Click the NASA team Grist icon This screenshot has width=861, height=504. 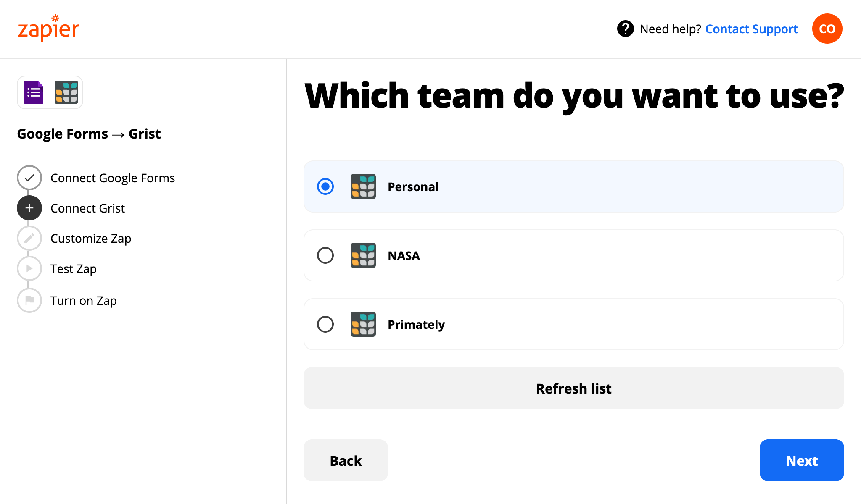click(363, 255)
